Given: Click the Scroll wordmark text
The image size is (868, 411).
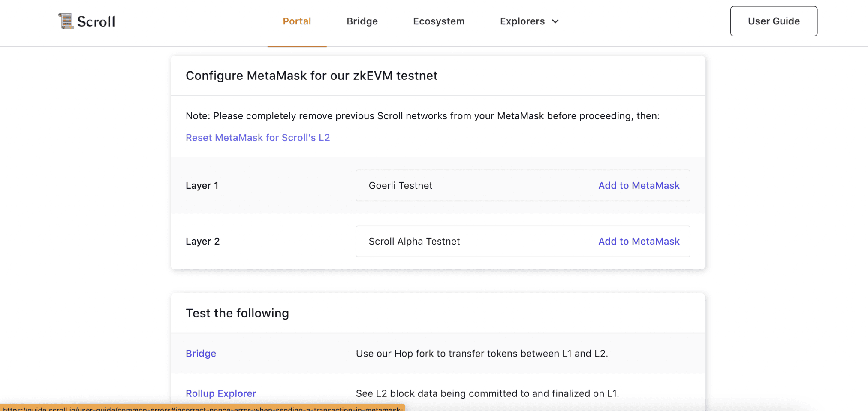Looking at the screenshot, I should [x=96, y=21].
